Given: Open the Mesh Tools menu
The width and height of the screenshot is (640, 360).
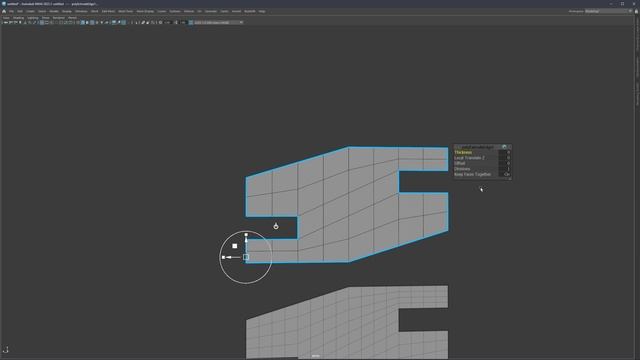Looking at the screenshot, I should click(x=126, y=11).
